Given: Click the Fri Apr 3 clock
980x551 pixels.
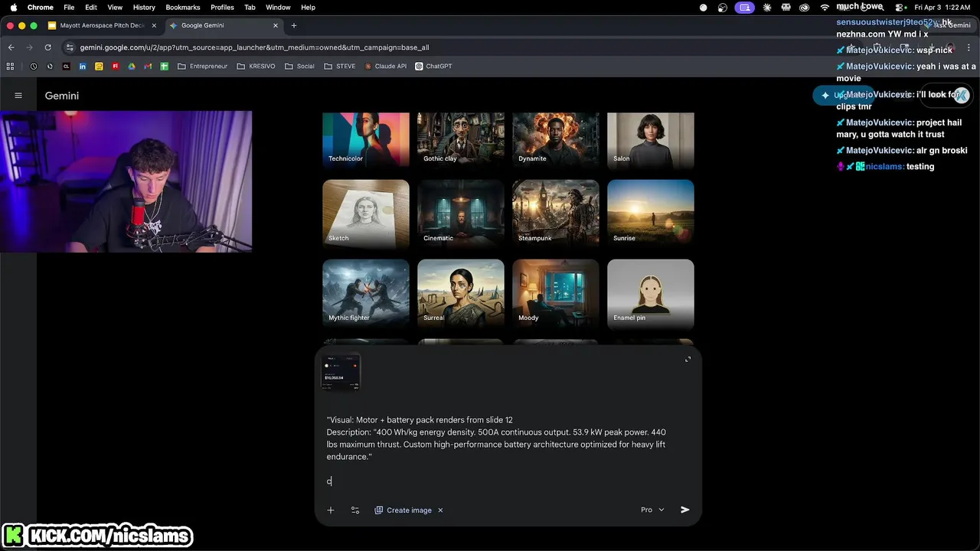Looking at the screenshot, I should pos(942,7).
